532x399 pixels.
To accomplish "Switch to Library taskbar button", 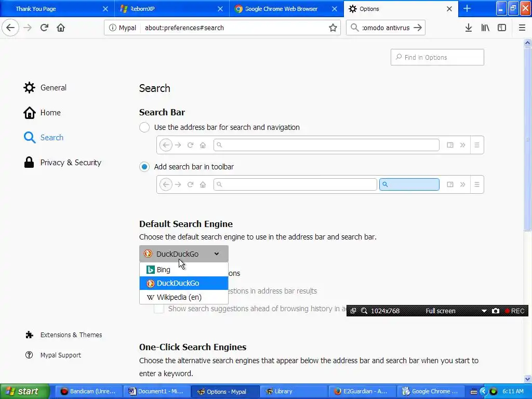I will [x=293, y=391].
